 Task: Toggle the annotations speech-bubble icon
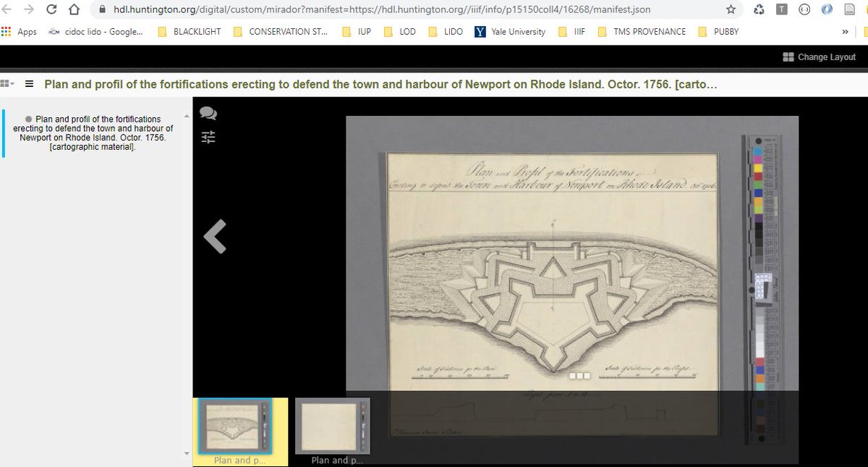[208, 114]
